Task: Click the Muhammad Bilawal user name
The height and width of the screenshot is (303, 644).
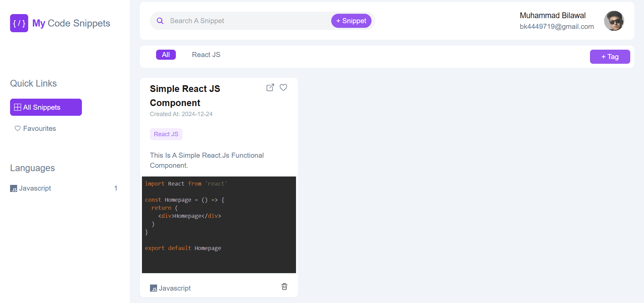Action: (552, 15)
